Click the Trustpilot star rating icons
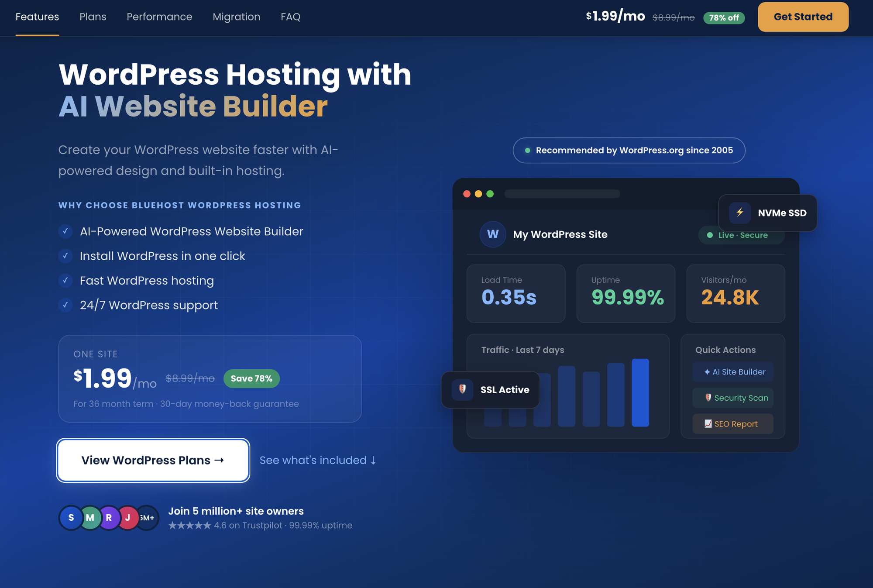Viewport: 873px width, 588px height. pyautogui.click(x=189, y=525)
